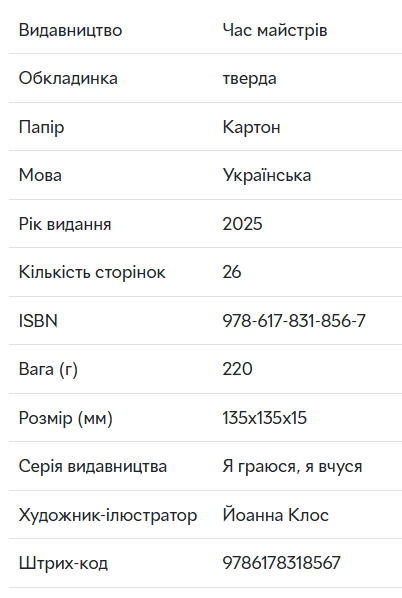Select the Видавництво label
Screen dimensions: 402x598
click(70, 30)
